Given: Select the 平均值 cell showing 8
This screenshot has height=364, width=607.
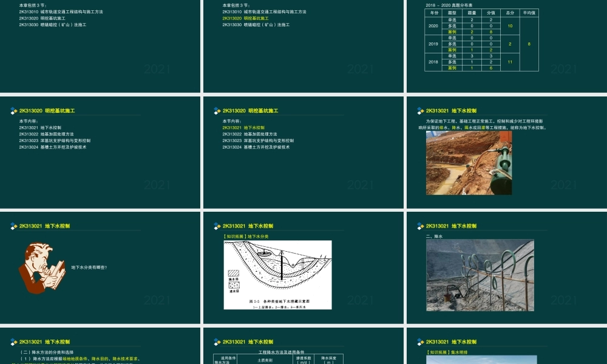Looking at the screenshot, I should pos(527,45).
